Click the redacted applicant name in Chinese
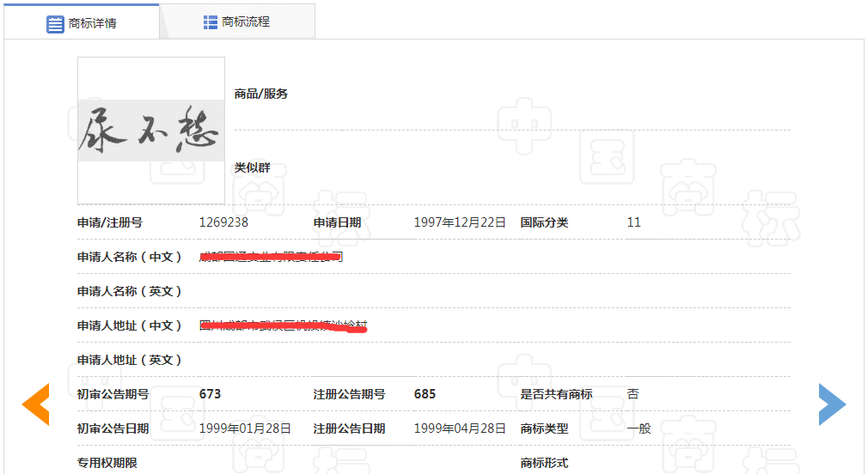Viewport: 868px width, 474px height. (272, 257)
